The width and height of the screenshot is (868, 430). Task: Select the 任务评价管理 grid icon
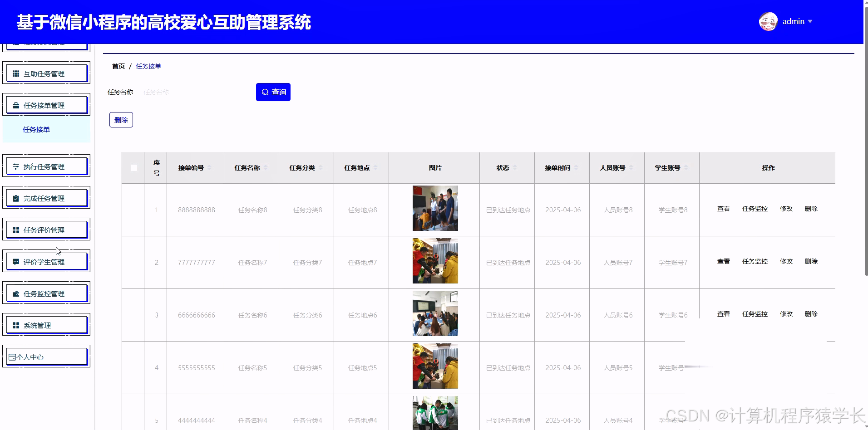click(16, 230)
